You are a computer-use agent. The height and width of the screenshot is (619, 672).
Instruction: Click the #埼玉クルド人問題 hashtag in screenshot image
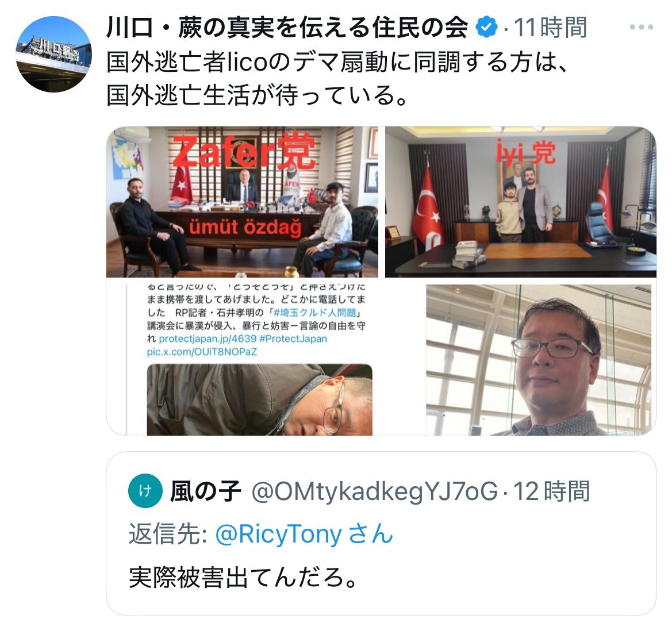pyautogui.click(x=315, y=312)
